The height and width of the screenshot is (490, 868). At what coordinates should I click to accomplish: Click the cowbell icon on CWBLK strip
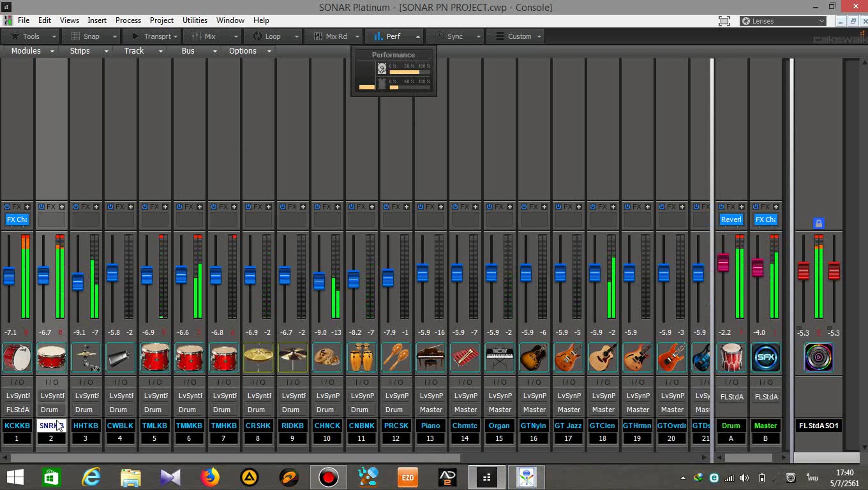click(120, 357)
